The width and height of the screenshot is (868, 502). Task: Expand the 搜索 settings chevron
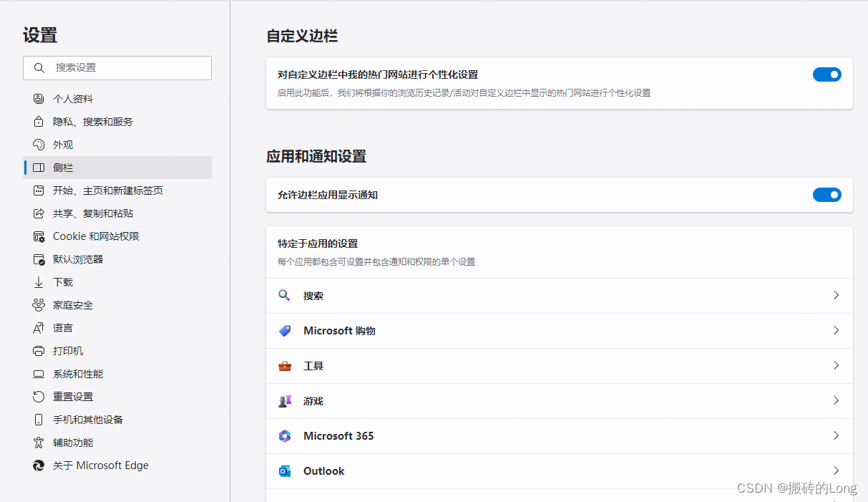pyautogui.click(x=836, y=295)
